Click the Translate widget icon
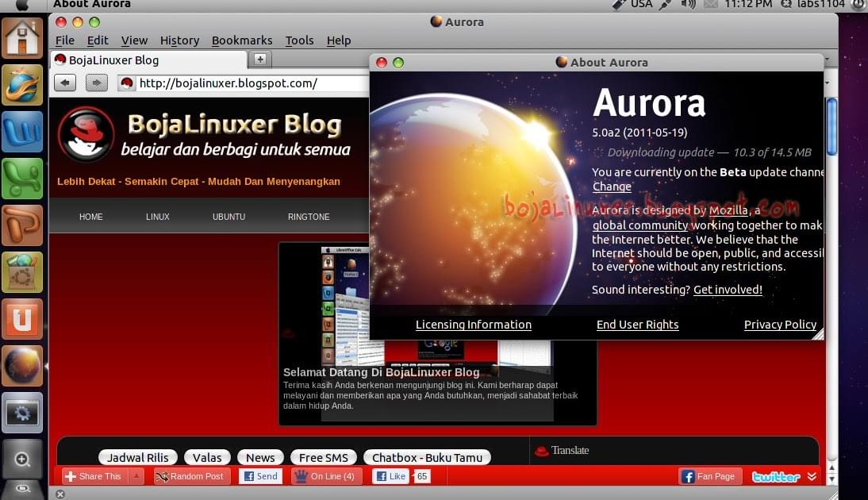 coord(541,451)
